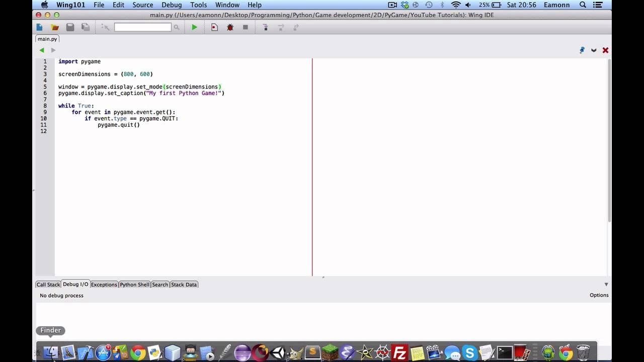644x362 pixels.
Task: Open Skype from the Dock
Action: (x=469, y=352)
